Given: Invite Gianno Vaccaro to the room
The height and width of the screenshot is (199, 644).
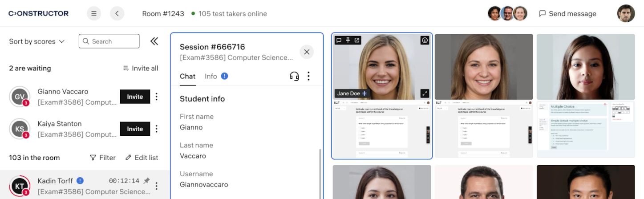Looking at the screenshot, I should 135,97.
